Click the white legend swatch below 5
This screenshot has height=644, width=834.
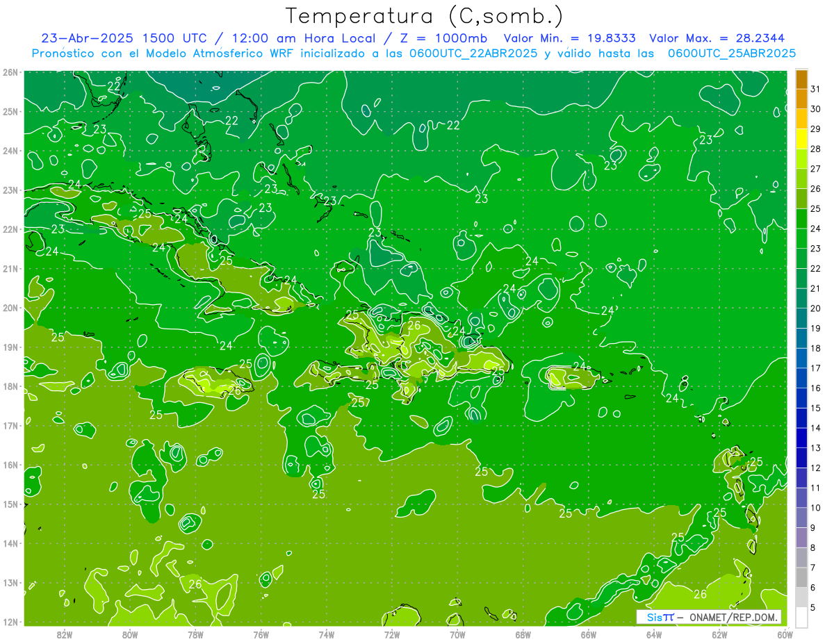coord(801,617)
